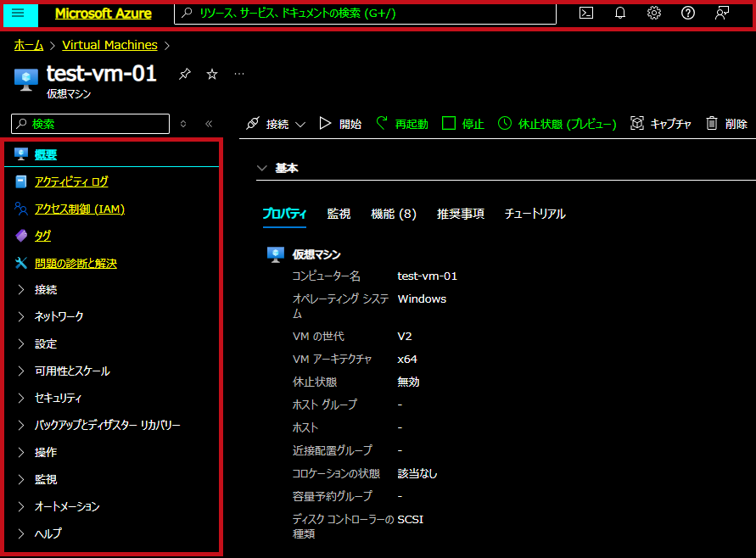This screenshot has height=558, width=756.
Task: Open アクセス制御 (IAM) link in sidebar
Action: coord(80,209)
